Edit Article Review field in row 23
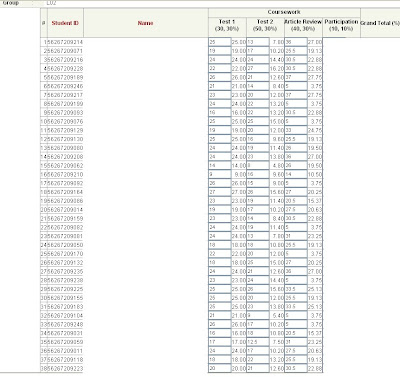Screen dimensions: 400x377 point(296,236)
